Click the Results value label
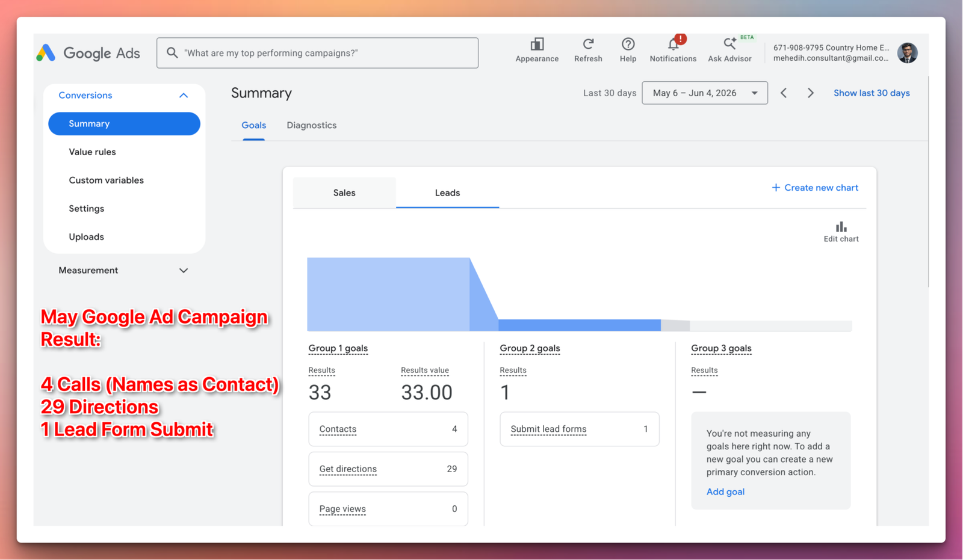 425,371
